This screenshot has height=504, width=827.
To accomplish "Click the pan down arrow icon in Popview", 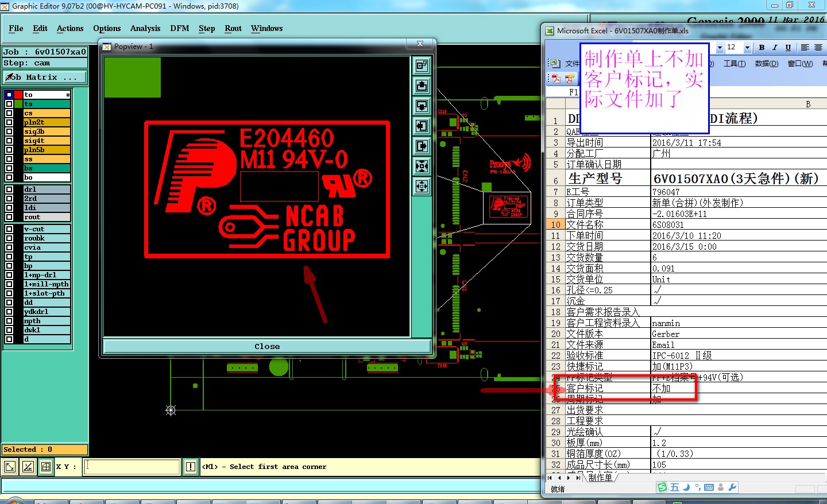I will 422,106.
